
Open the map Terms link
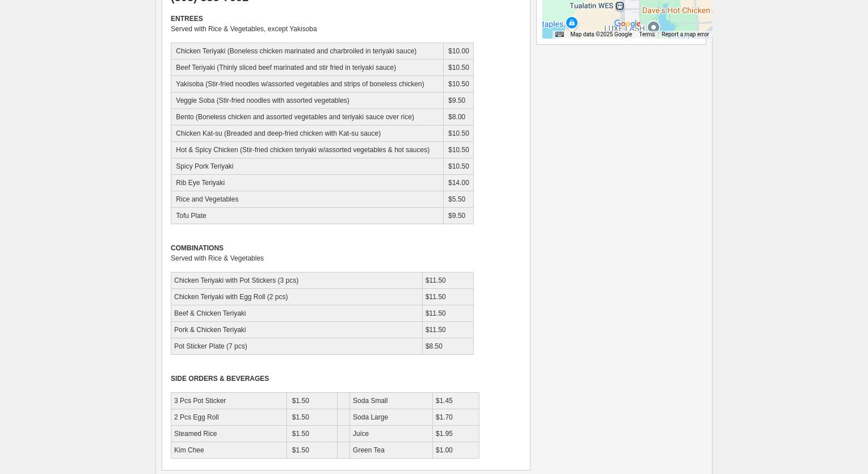(647, 34)
